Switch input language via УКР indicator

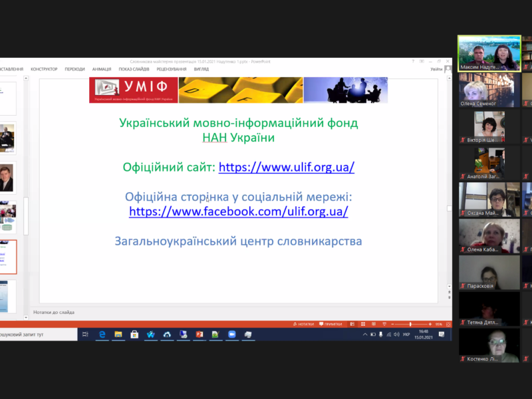[406, 334]
